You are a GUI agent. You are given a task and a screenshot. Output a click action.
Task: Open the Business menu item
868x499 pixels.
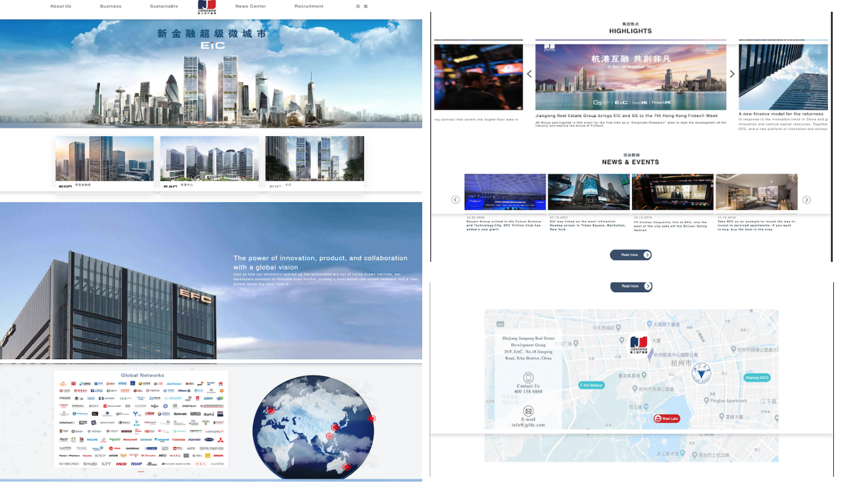111,6
